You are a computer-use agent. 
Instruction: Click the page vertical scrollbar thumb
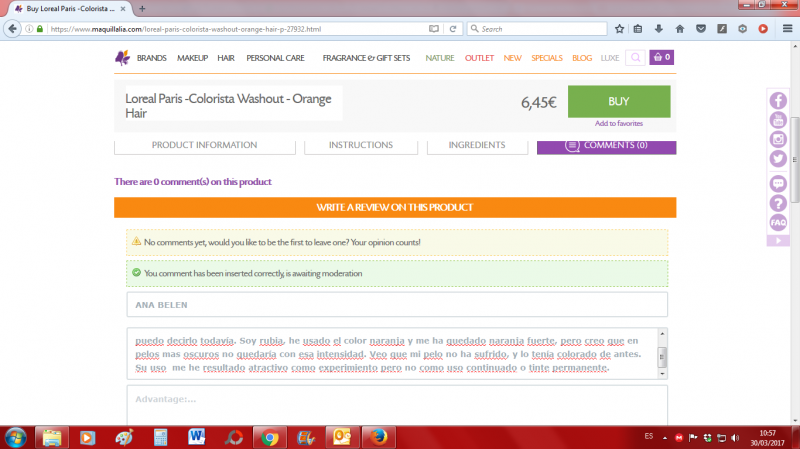click(x=795, y=160)
